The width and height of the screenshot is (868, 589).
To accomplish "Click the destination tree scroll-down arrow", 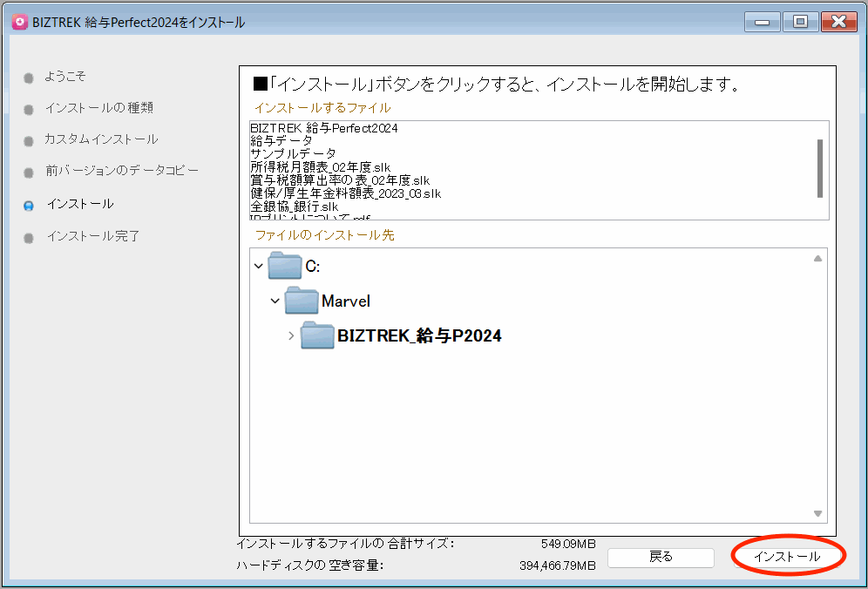I will [817, 514].
